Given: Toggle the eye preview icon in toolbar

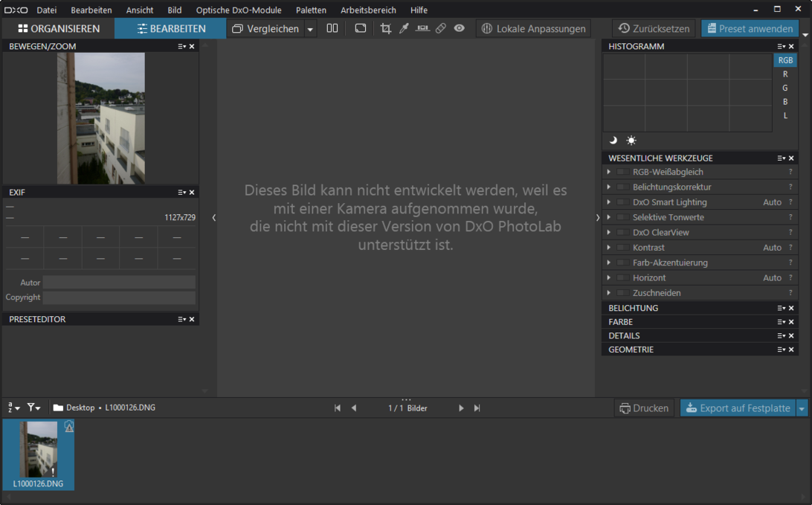Looking at the screenshot, I should (460, 28).
